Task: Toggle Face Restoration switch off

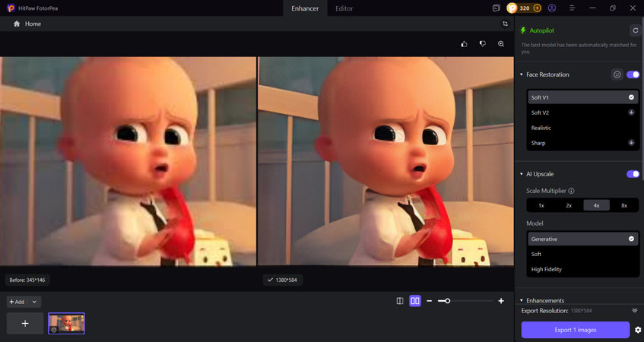Action: pos(633,74)
